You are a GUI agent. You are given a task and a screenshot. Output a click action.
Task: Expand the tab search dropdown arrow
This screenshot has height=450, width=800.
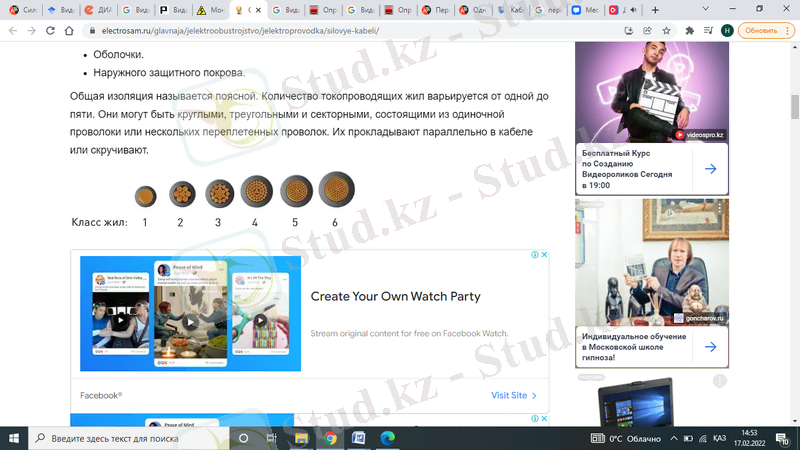point(706,9)
